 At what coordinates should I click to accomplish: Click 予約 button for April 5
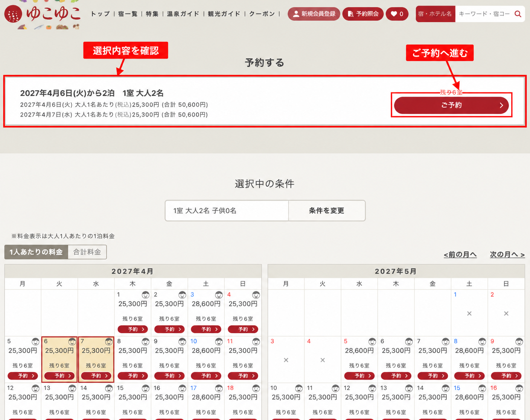(x=23, y=376)
